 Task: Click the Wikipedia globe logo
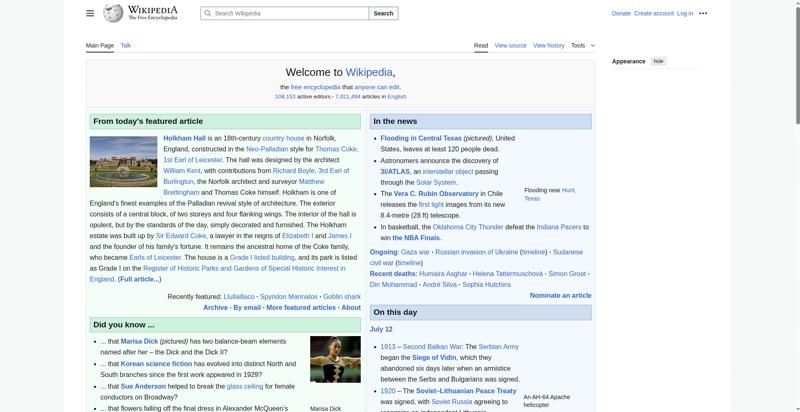113,13
